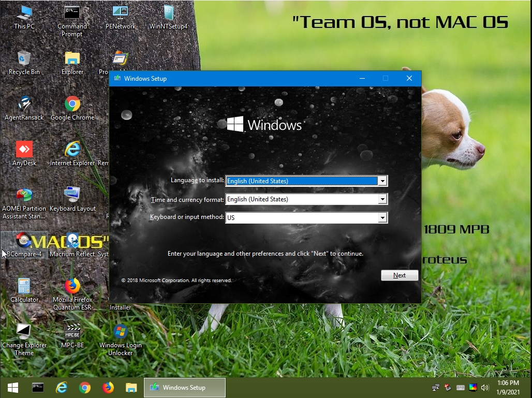The height and width of the screenshot is (398, 532).
Task: Close the Windows Setup window
Action: [409, 78]
